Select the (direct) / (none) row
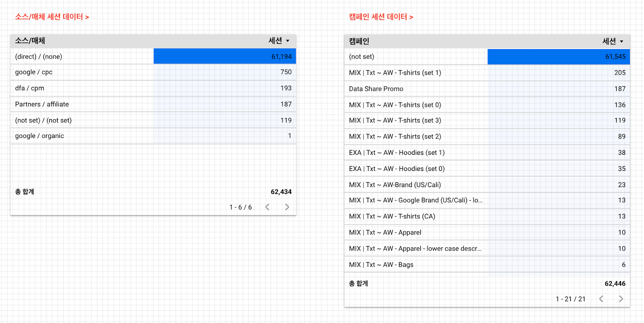The image size is (644, 323). 153,56
